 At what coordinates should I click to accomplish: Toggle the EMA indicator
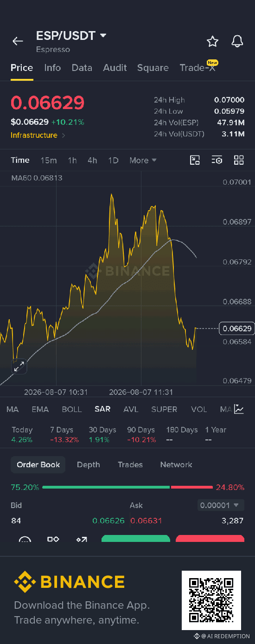(x=40, y=409)
